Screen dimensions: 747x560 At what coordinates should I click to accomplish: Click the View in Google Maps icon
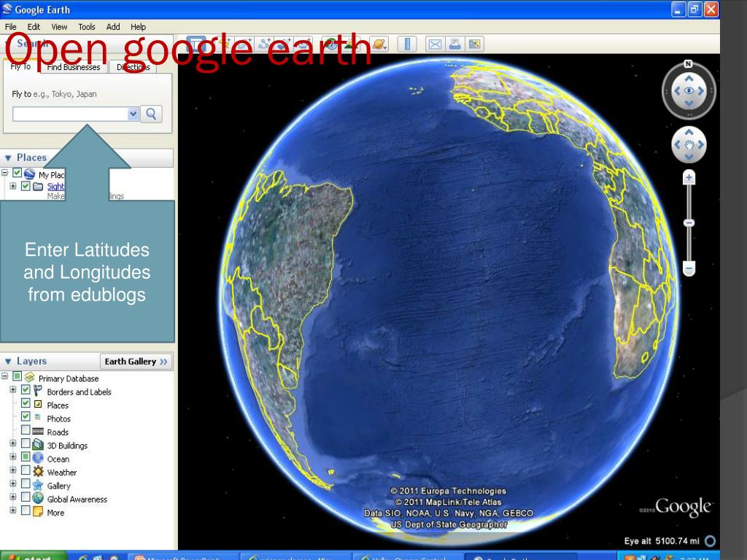pos(474,44)
